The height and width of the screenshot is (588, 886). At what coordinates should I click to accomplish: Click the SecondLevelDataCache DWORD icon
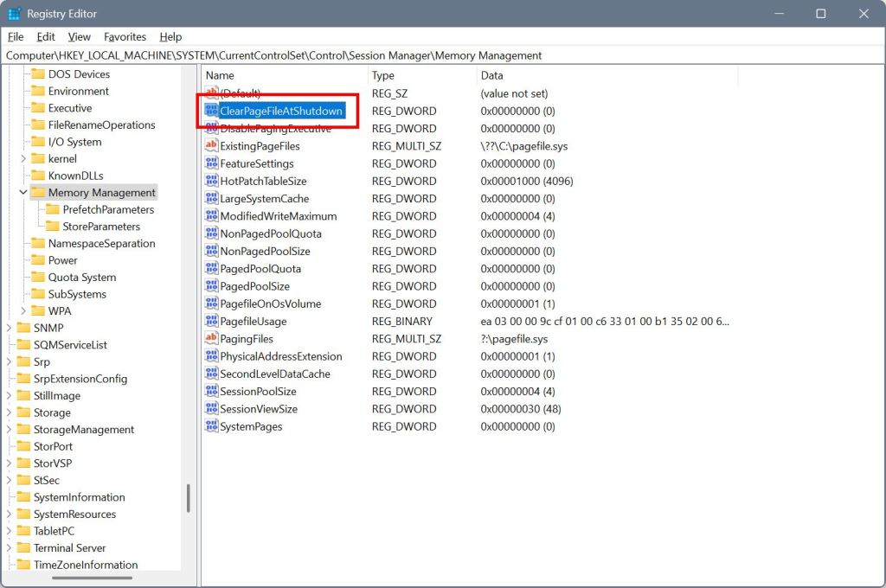tap(211, 374)
